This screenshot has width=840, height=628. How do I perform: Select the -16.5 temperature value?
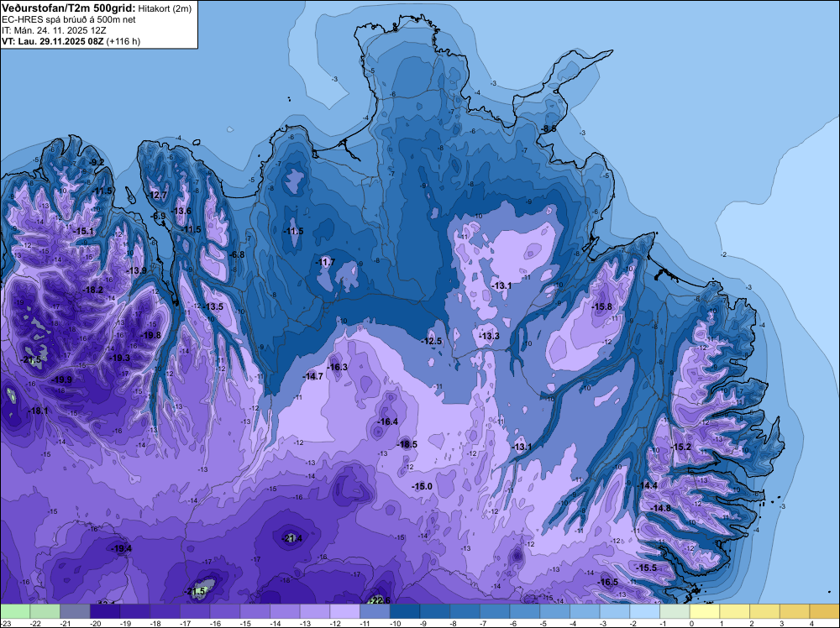pyautogui.click(x=608, y=583)
